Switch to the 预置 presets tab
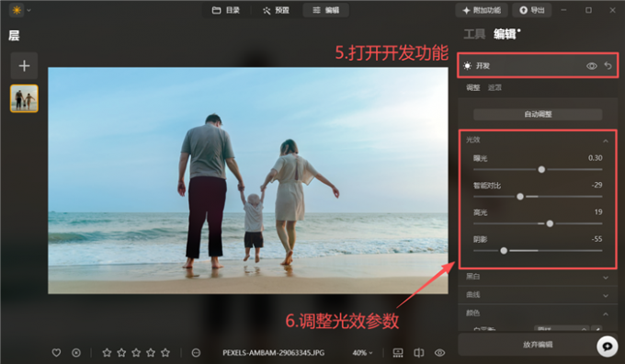Screen dimensions: 625x364 [x=277, y=10]
